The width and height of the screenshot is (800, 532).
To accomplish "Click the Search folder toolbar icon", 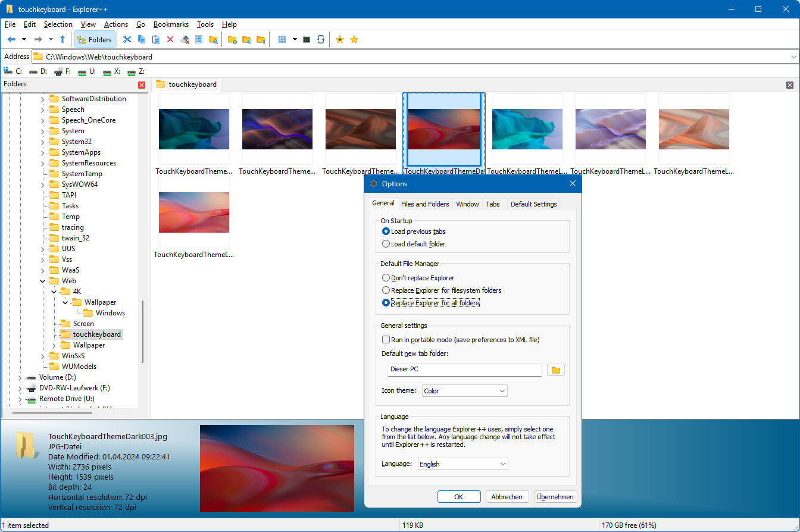I will [213, 39].
